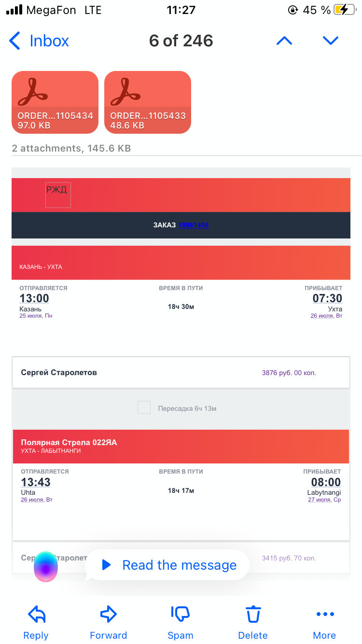Image resolution: width=362 pixels, height=644 pixels.
Task: Show next message with down chevron
Action: tap(331, 41)
